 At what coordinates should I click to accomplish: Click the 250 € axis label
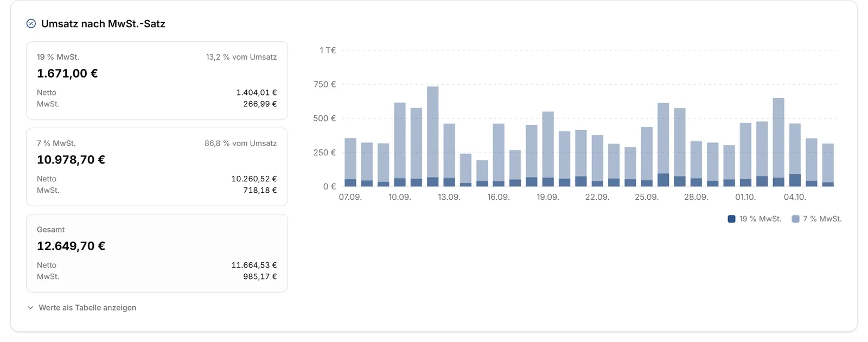click(x=324, y=153)
